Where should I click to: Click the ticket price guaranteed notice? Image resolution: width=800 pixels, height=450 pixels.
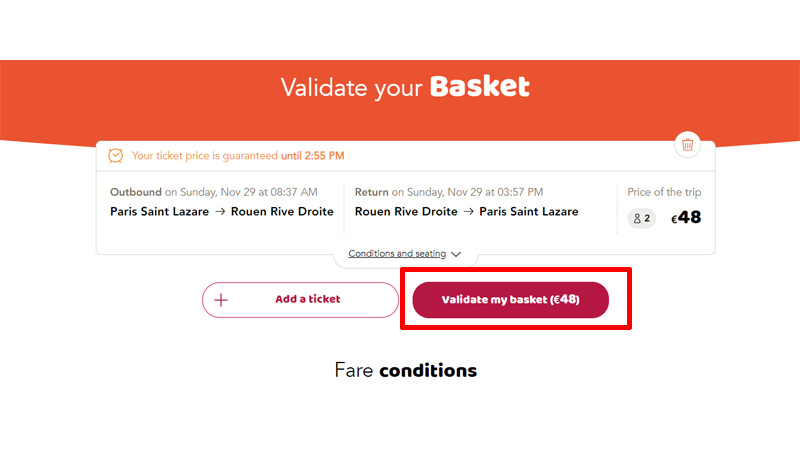click(238, 156)
